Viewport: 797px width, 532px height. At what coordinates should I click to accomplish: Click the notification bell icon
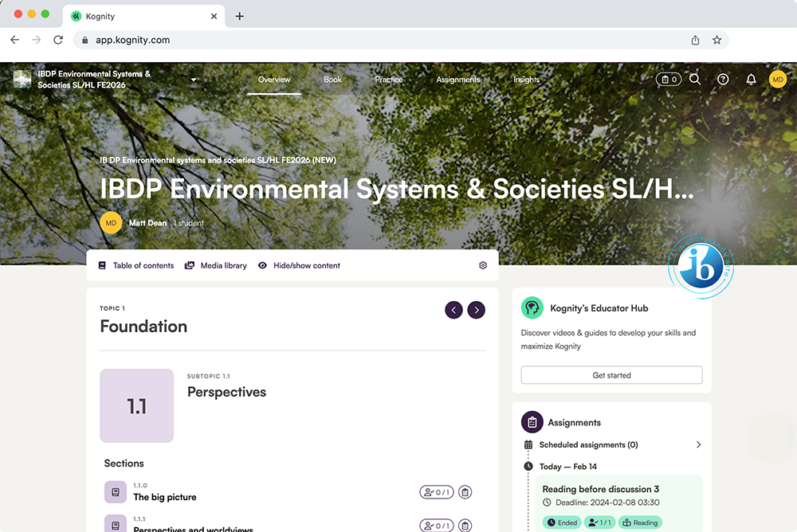750,79
